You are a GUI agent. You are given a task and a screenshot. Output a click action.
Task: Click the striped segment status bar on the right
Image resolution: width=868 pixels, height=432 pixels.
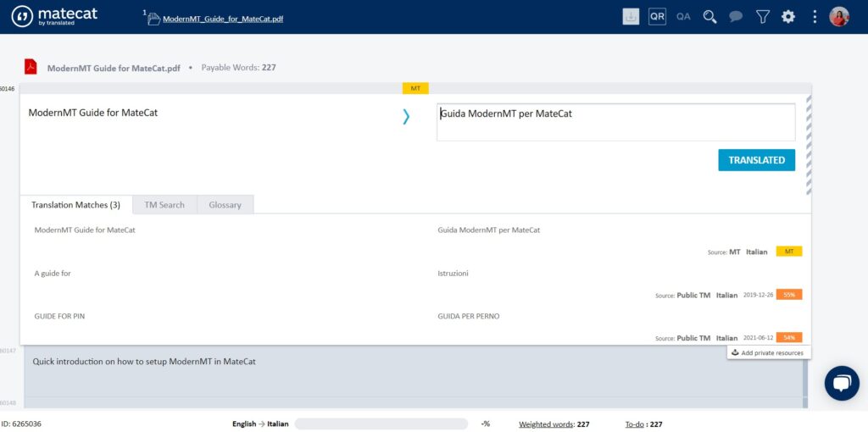(x=809, y=145)
